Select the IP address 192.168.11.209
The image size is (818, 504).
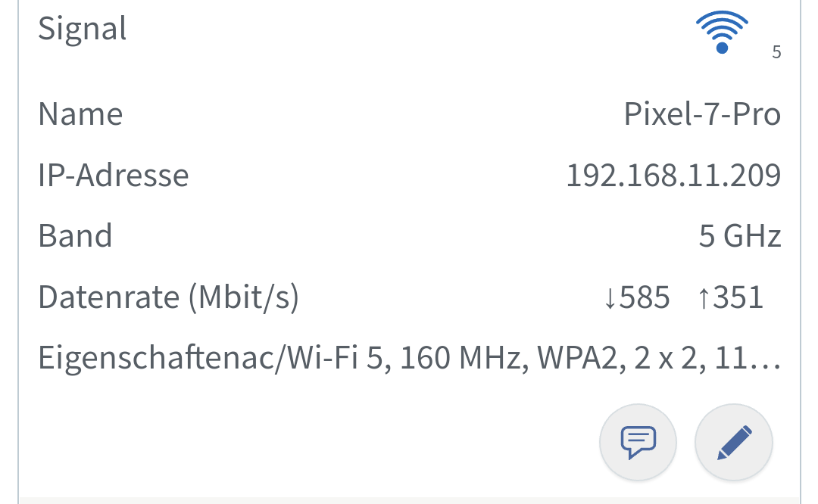click(x=673, y=176)
